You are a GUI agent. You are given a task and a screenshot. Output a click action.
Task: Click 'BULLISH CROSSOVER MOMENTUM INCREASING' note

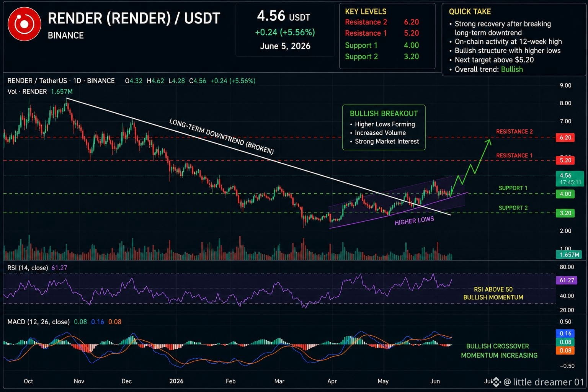(x=499, y=351)
